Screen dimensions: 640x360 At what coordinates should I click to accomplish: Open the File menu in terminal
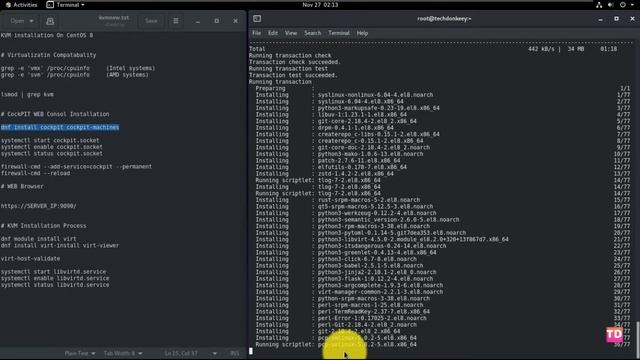click(x=256, y=33)
